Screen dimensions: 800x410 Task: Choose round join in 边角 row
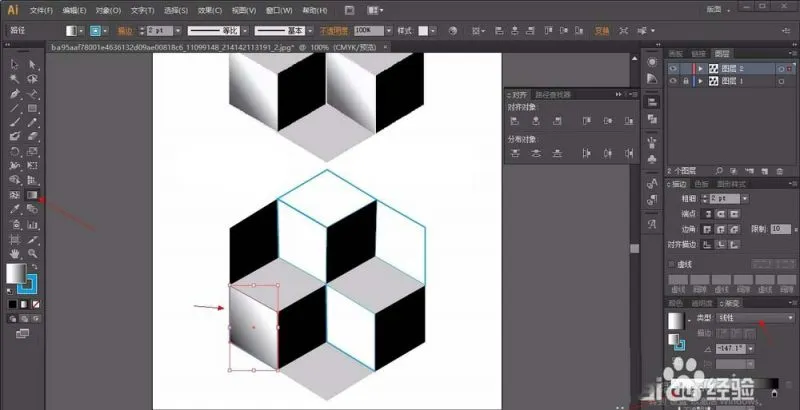tap(720, 229)
